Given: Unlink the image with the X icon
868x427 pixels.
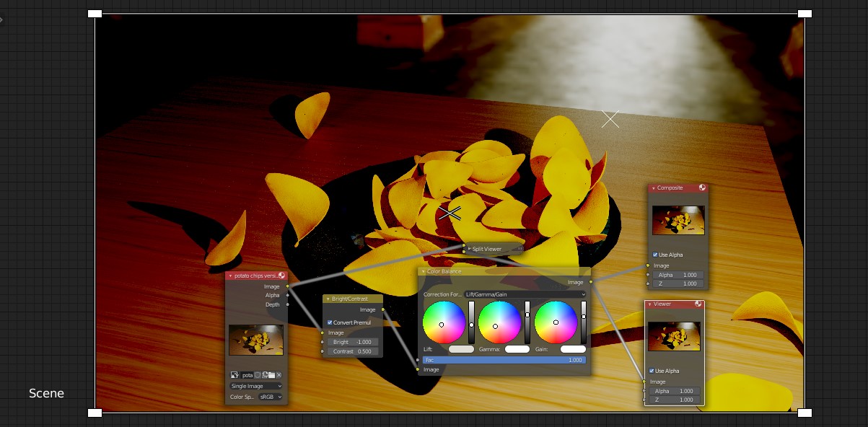Looking at the screenshot, I should (279, 375).
